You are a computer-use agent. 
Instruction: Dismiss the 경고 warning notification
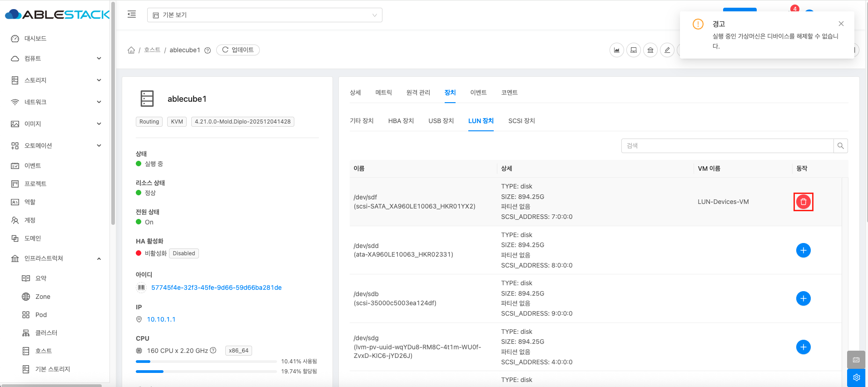(841, 24)
